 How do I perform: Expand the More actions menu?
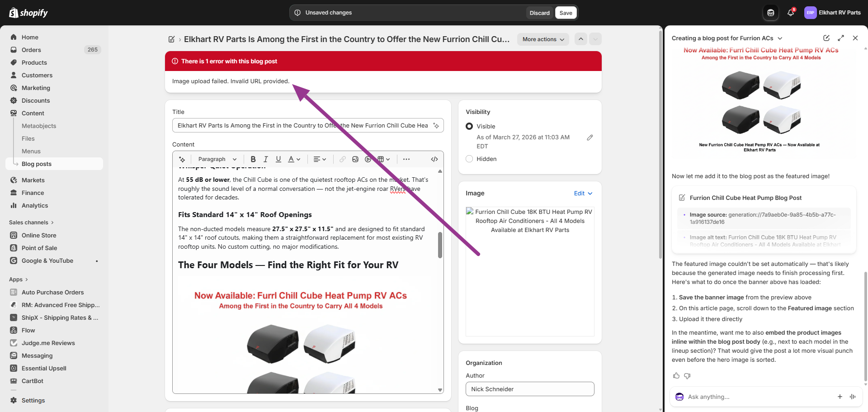click(543, 39)
